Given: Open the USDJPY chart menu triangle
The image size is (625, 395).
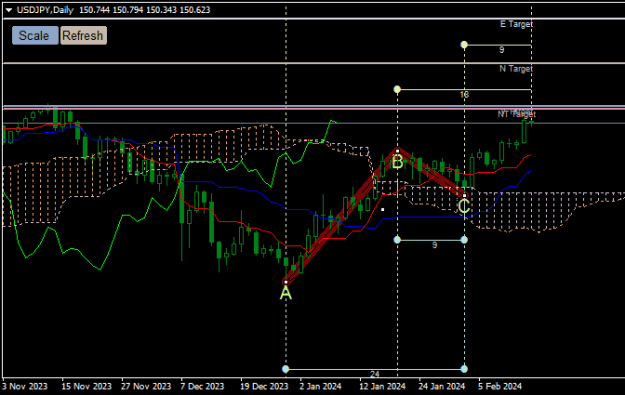Looking at the screenshot, I should point(9,10).
